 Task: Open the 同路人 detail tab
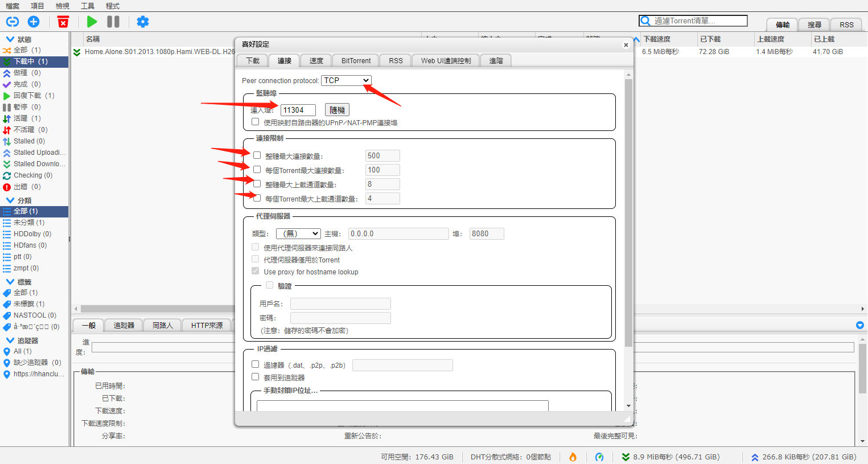(x=163, y=325)
